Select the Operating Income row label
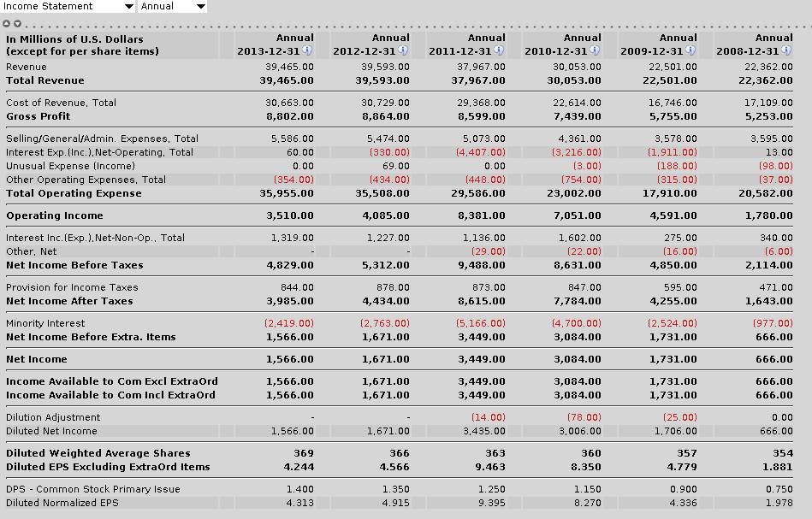The image size is (812, 519). pos(55,215)
